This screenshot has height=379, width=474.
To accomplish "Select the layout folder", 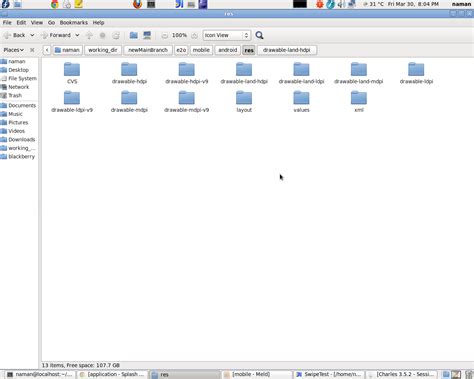I will point(244,102).
